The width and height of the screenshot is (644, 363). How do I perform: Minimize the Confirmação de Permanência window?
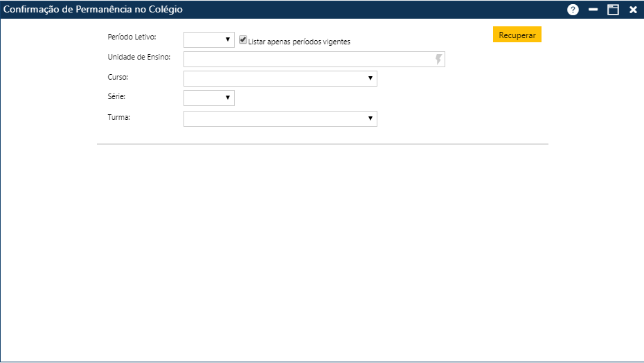[x=593, y=10]
